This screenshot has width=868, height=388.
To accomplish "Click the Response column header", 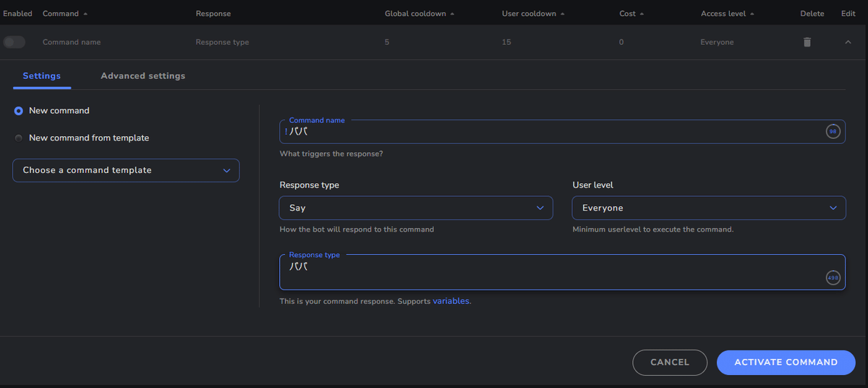I will coord(213,14).
